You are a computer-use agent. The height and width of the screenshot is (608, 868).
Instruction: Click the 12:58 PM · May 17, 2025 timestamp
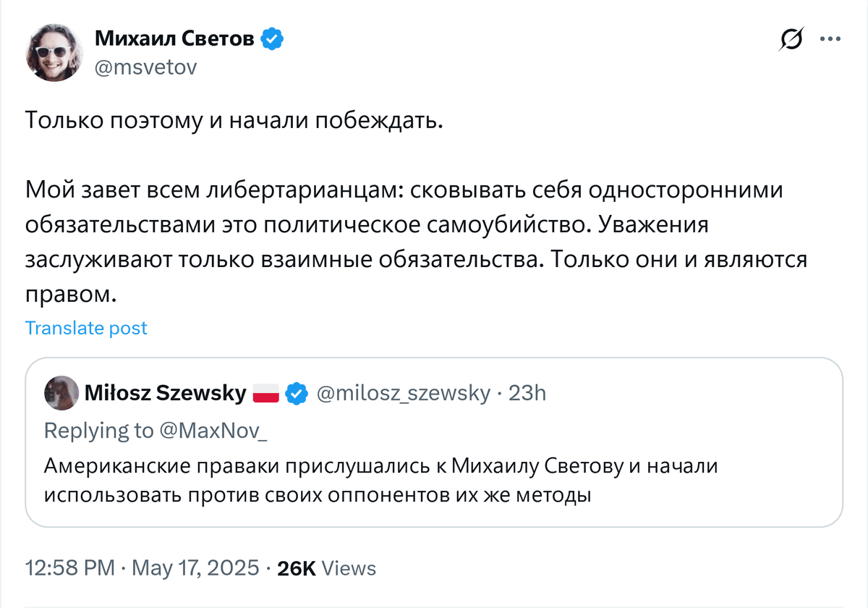pos(142,568)
